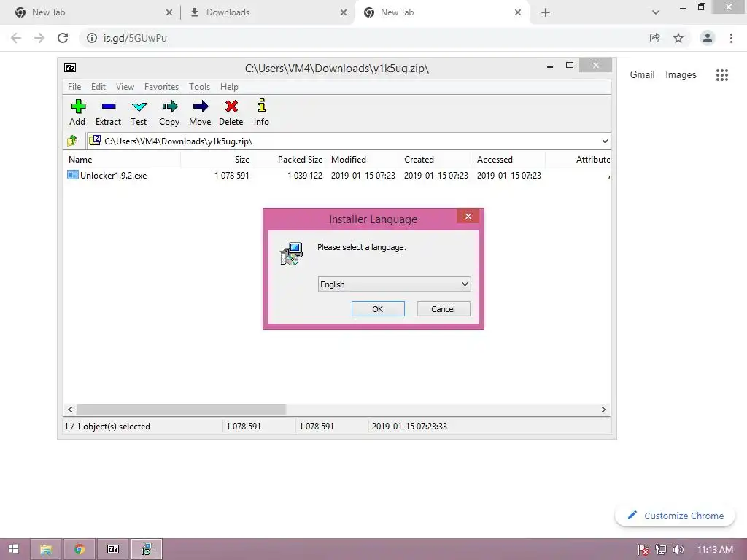
Task: Open Action Center flag icon
Action: (x=643, y=550)
